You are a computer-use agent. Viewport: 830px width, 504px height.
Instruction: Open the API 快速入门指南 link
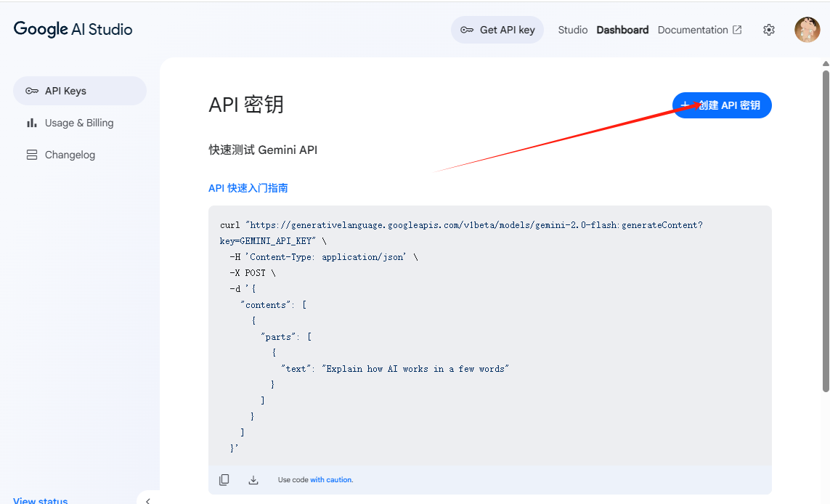click(x=248, y=188)
